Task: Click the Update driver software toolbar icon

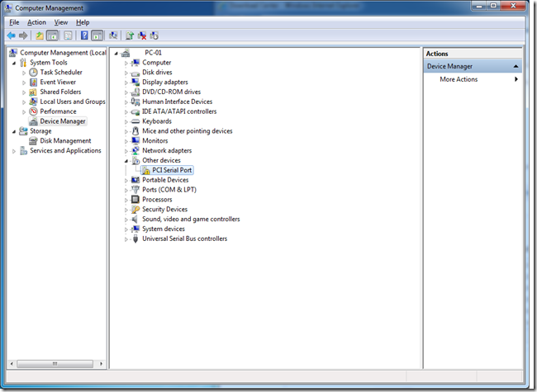Action: (x=129, y=35)
